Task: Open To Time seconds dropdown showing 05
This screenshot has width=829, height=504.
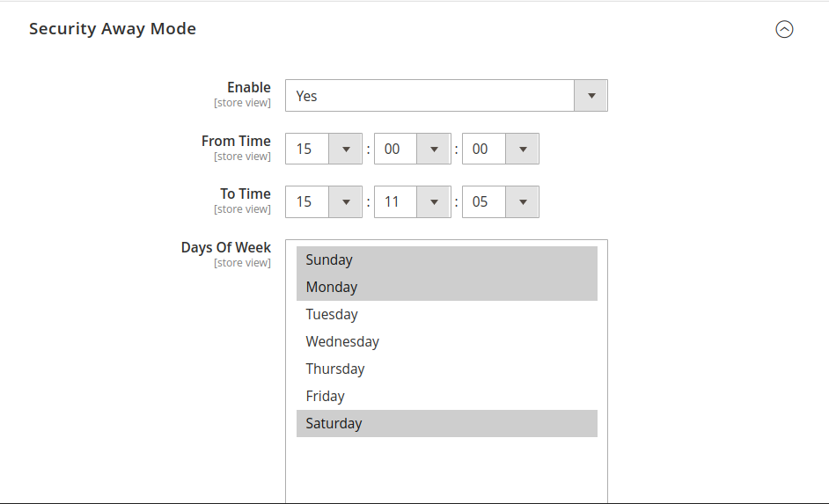Action: click(x=501, y=201)
